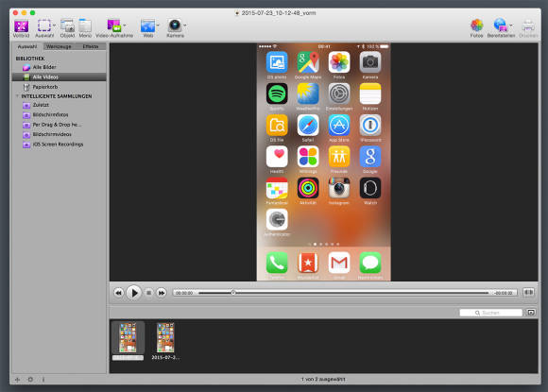Click the window title 2015-07-23_10-12-48_vorm

(278, 13)
